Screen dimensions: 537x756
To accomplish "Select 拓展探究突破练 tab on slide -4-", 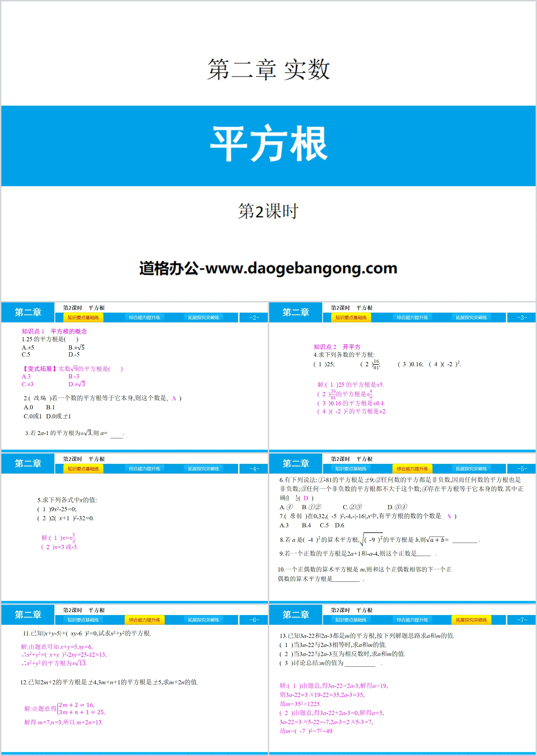I will click(204, 469).
